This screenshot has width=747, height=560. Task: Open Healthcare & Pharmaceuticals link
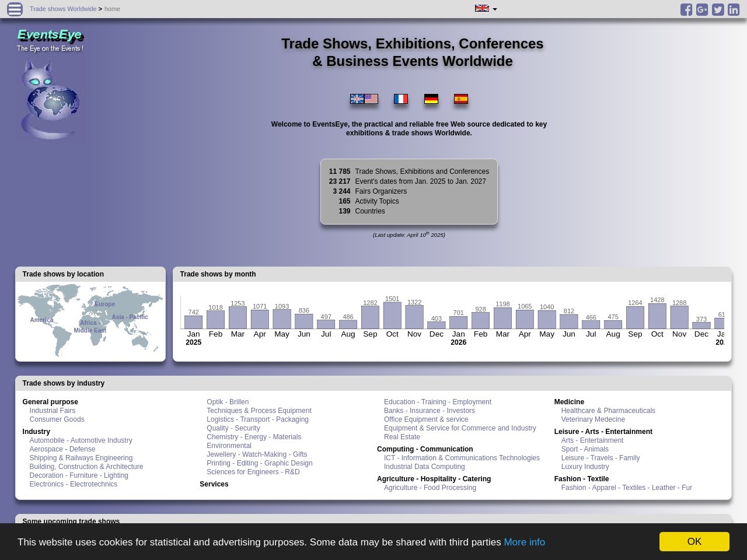pos(608,411)
